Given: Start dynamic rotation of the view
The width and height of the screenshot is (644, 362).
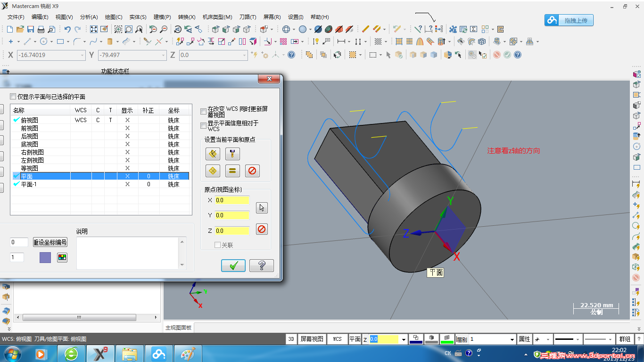Looking at the screenshot, I should (179, 29).
